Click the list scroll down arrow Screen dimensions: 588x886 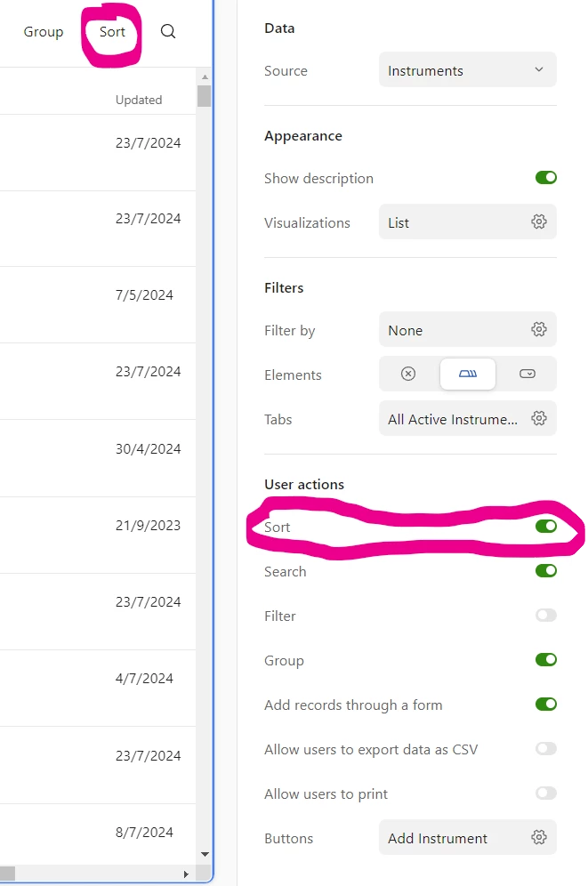pos(205,854)
